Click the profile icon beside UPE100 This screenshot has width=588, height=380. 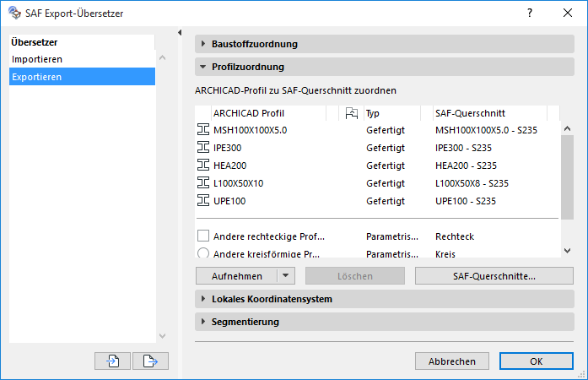coord(203,200)
